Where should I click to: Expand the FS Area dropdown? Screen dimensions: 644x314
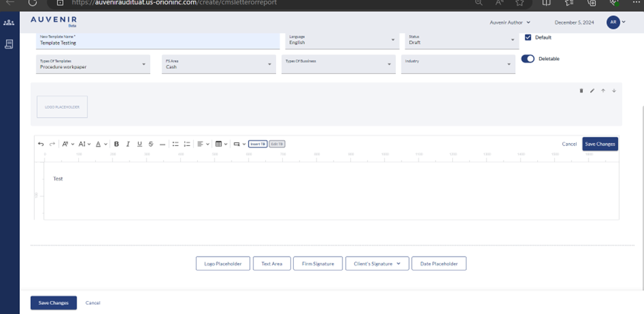pyautogui.click(x=219, y=64)
